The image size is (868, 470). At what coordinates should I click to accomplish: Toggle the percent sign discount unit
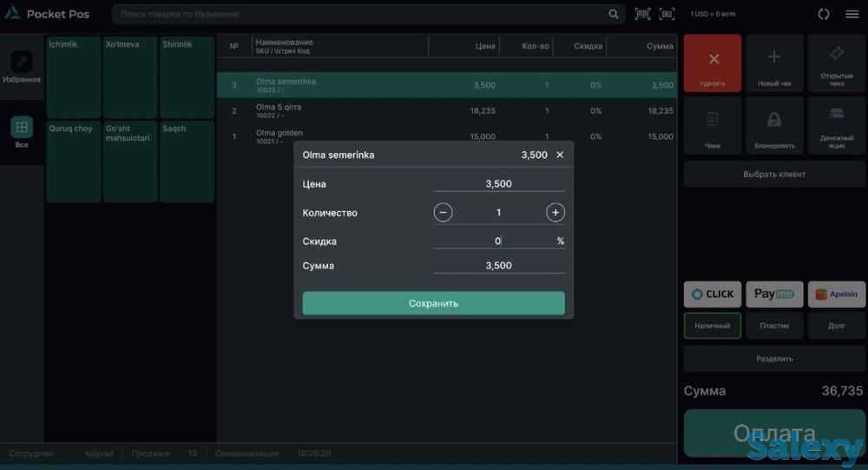(560, 242)
